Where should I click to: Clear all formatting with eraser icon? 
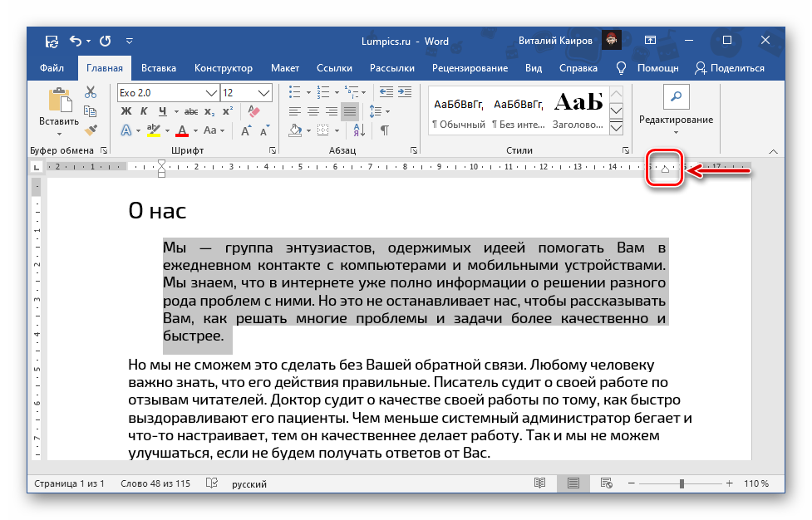pos(255,111)
